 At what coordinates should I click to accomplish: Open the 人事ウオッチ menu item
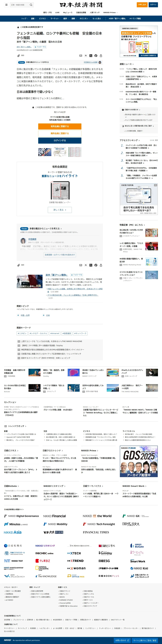[x=94, y=12]
